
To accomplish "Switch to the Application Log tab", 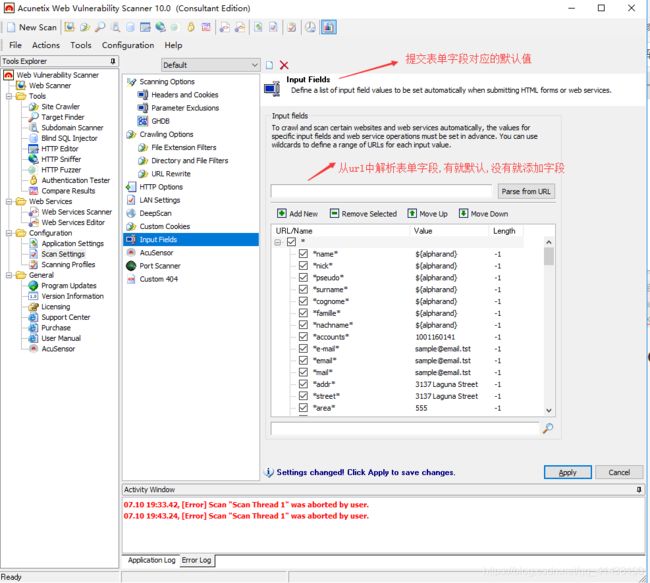I will click(151, 560).
